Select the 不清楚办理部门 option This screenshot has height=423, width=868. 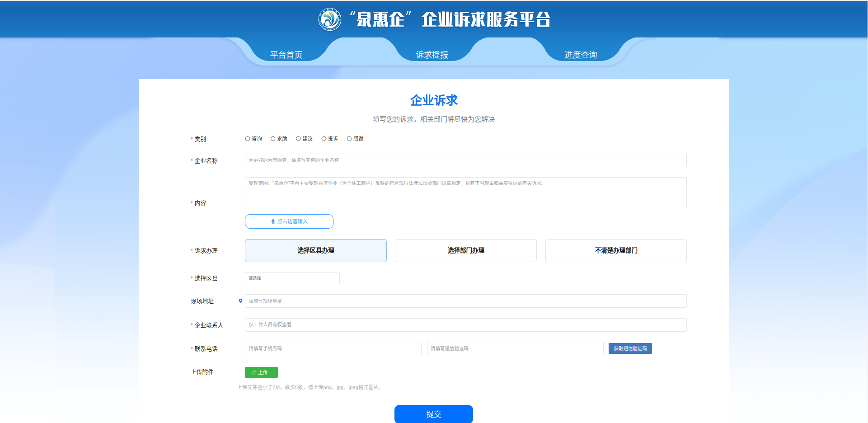(616, 250)
